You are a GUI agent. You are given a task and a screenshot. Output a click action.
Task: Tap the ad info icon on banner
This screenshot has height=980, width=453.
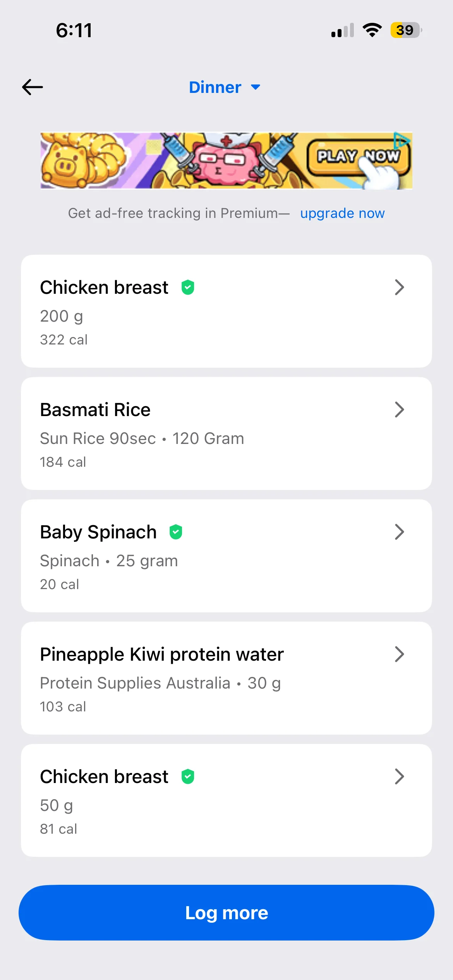(x=402, y=140)
